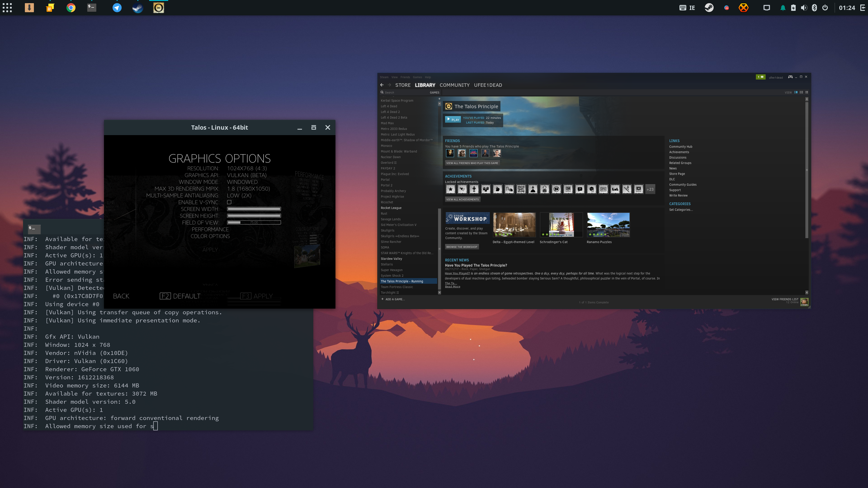
Task: Expand the plus button above game list
Action: click(439, 99)
